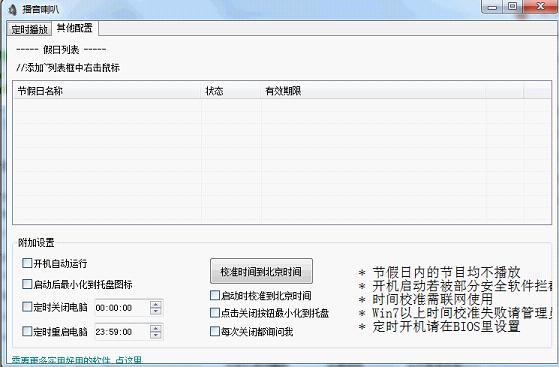This screenshot has height=367, width=559.
Task: Open the 更多实用好用的软件 link at bottom
Action: pos(77,360)
